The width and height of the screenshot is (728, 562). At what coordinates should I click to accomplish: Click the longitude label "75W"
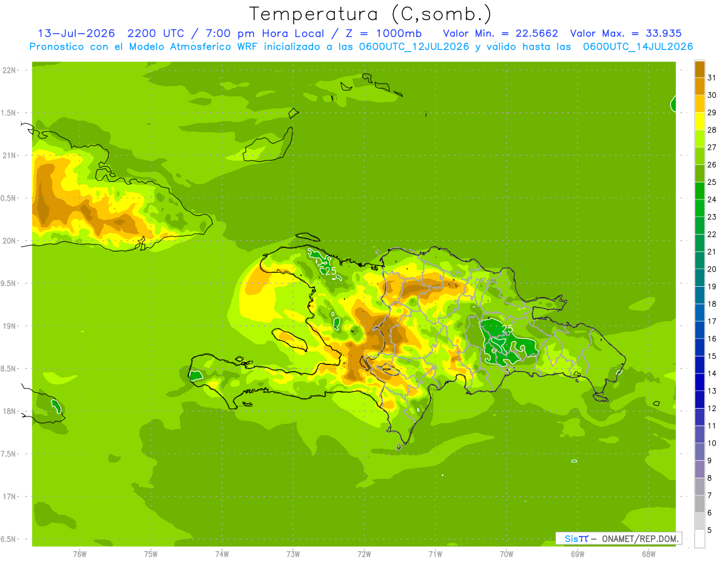[151, 554]
